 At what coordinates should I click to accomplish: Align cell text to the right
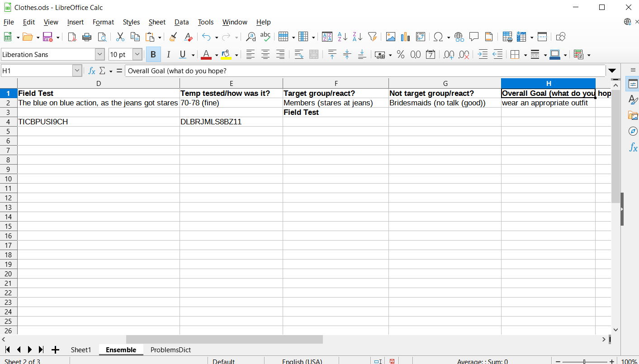click(280, 55)
